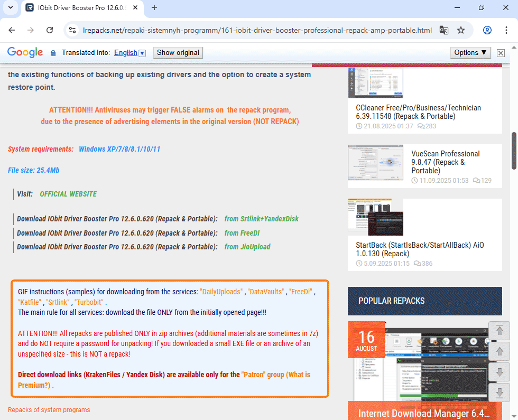Open CCleaner Free/Pro/Business/Technician repack title
518x420 pixels.
point(418,112)
